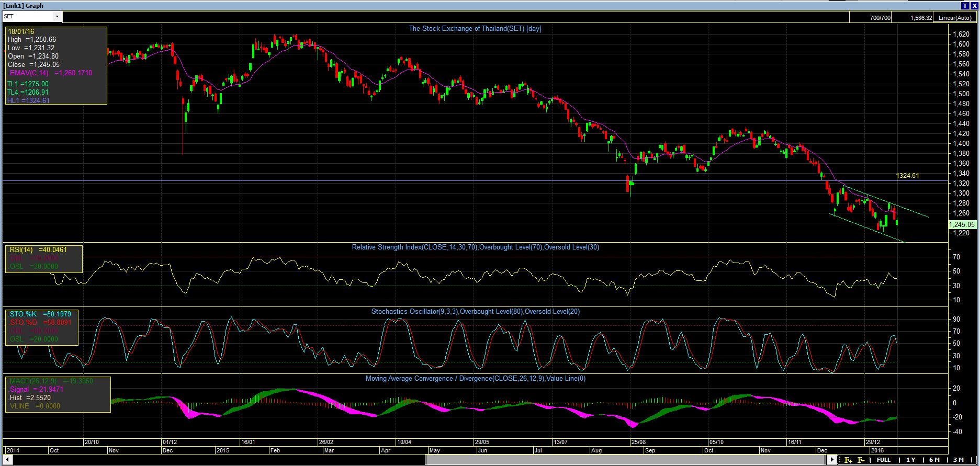The height and width of the screenshot is (466, 980).
Task: Select the 1324.61 horizontal level line label
Action: (908, 176)
